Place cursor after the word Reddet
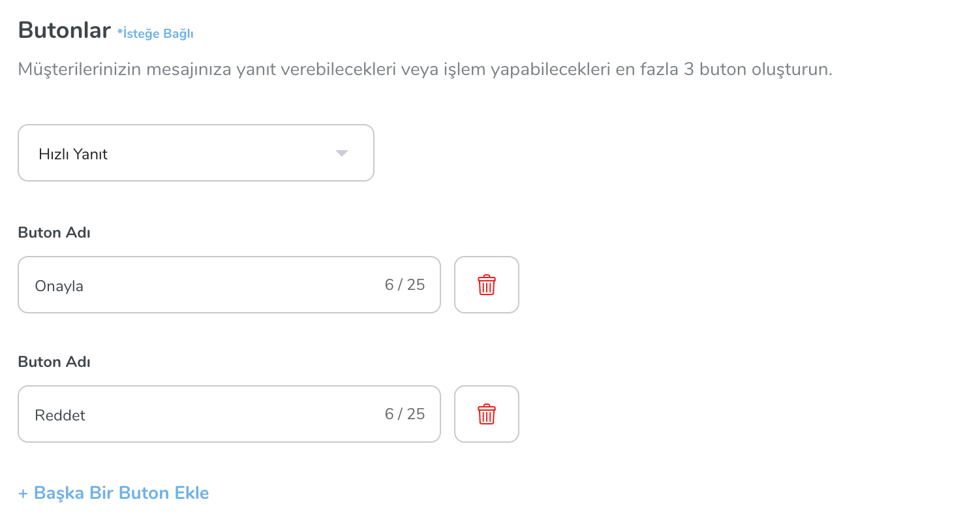 click(87, 415)
